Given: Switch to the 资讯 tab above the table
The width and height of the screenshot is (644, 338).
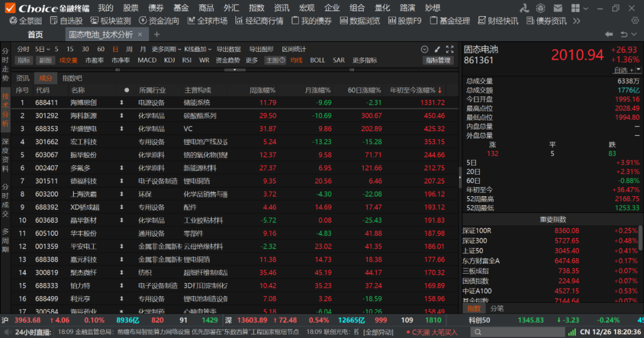Looking at the screenshot, I should pos(23,78).
